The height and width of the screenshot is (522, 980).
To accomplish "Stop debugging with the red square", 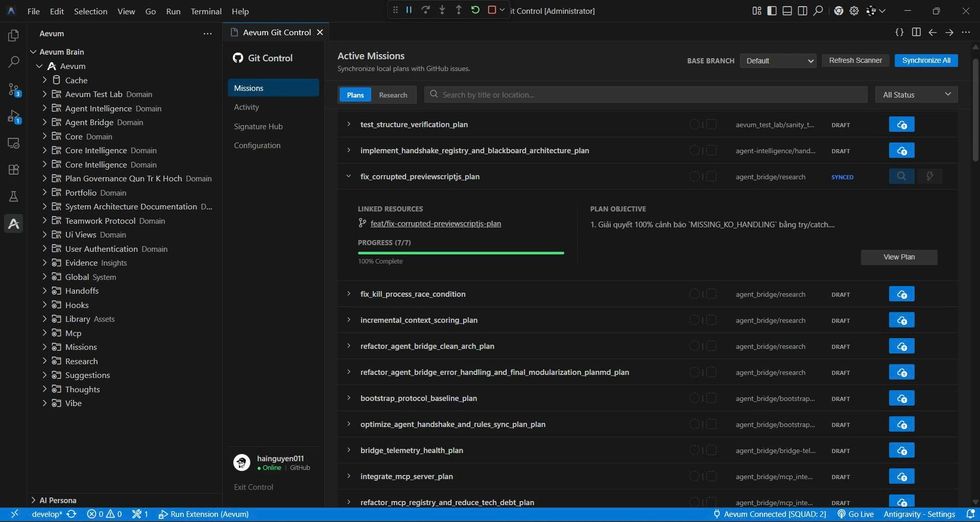I will pos(492,10).
